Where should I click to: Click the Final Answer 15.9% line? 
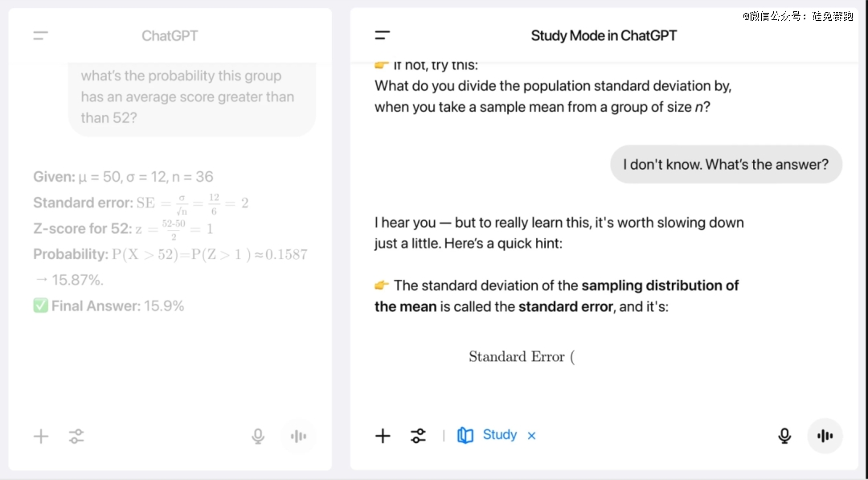108,306
